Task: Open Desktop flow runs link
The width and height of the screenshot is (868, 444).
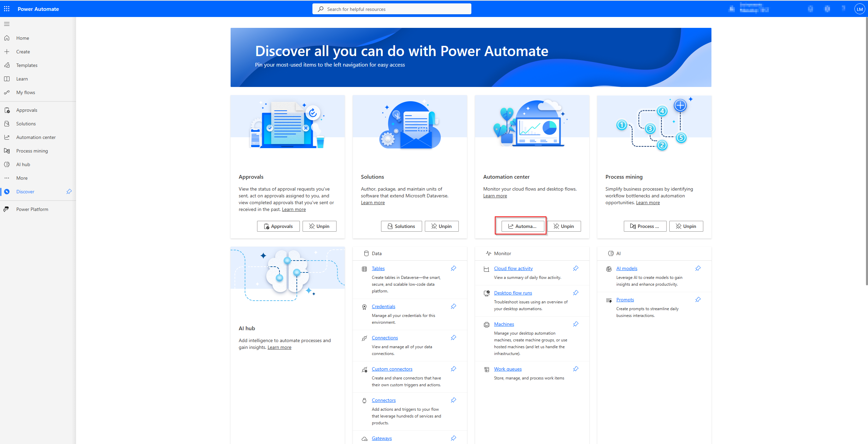Action: pyautogui.click(x=513, y=293)
